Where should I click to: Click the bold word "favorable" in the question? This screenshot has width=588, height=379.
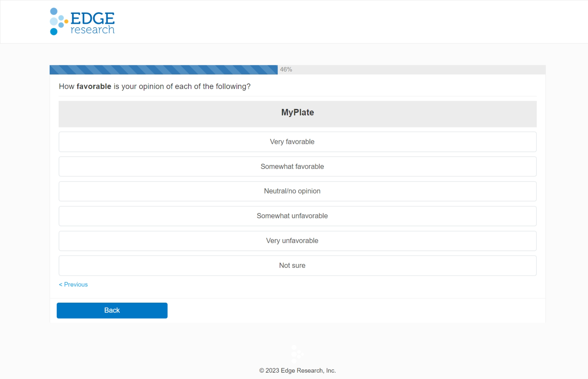94,87
